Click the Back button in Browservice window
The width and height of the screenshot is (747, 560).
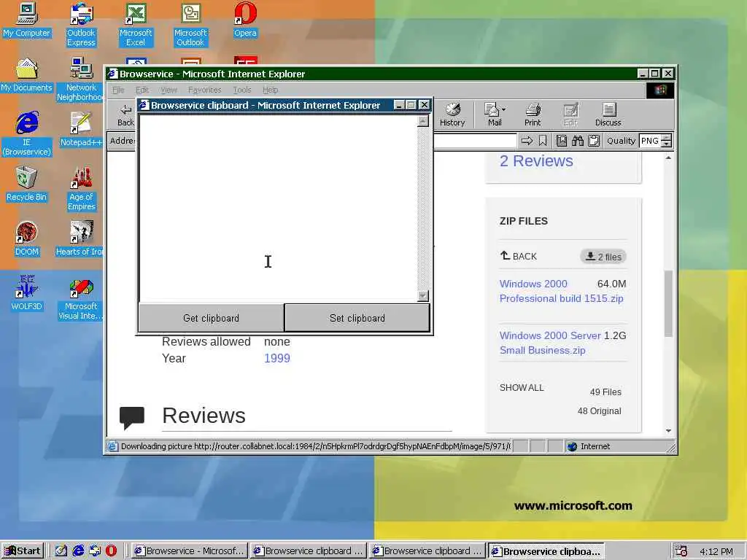(x=125, y=114)
